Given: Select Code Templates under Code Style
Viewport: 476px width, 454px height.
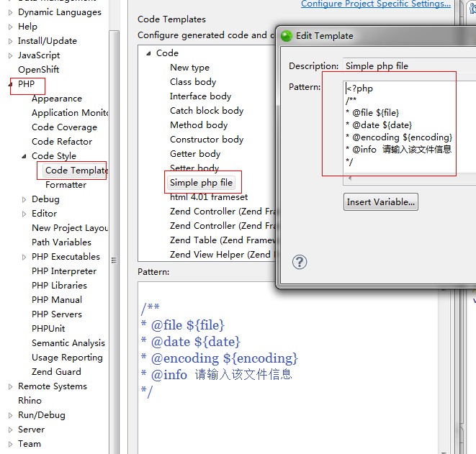Looking at the screenshot, I should pos(76,170).
